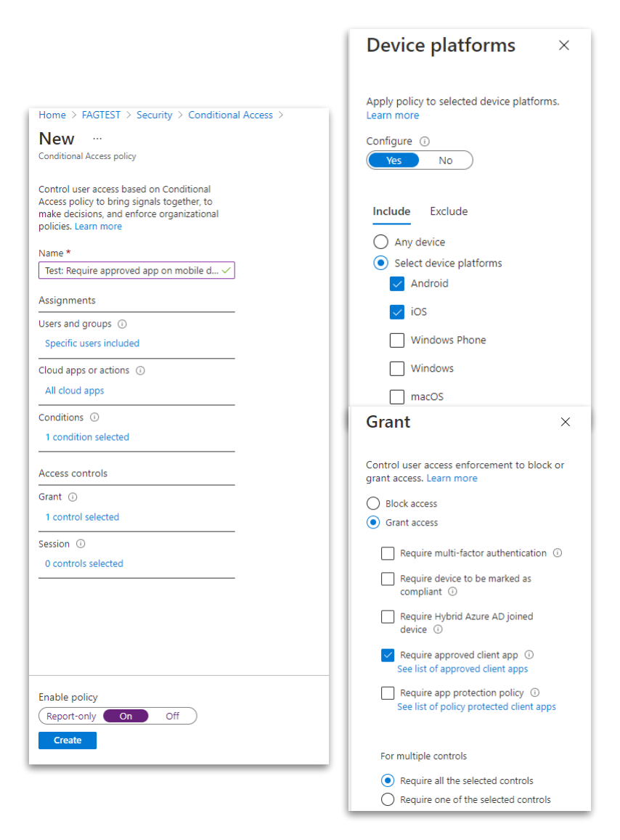This screenshot has height=840, width=620.
Task: Click the ellipsis menu next to New
Action: coord(97,139)
